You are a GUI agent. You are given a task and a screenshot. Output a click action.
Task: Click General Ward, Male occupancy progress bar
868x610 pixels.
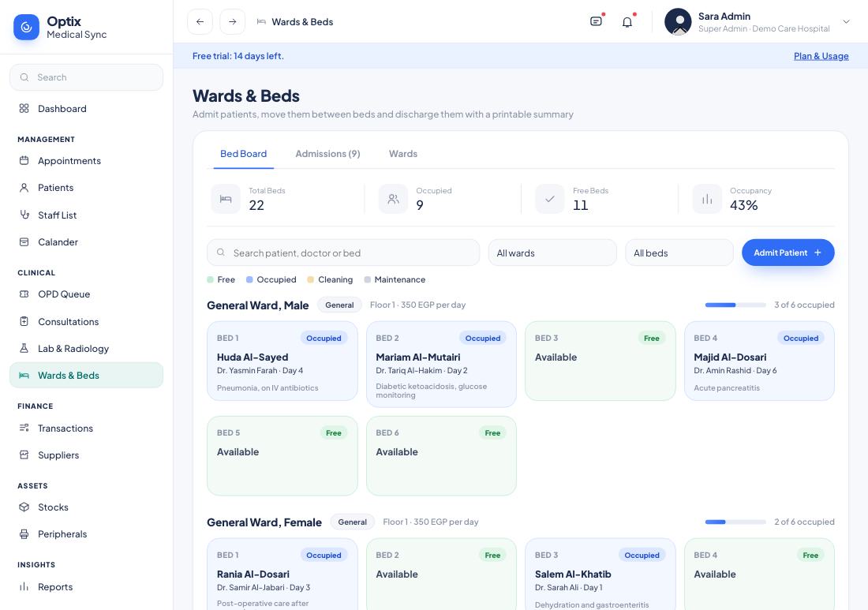[x=735, y=305]
